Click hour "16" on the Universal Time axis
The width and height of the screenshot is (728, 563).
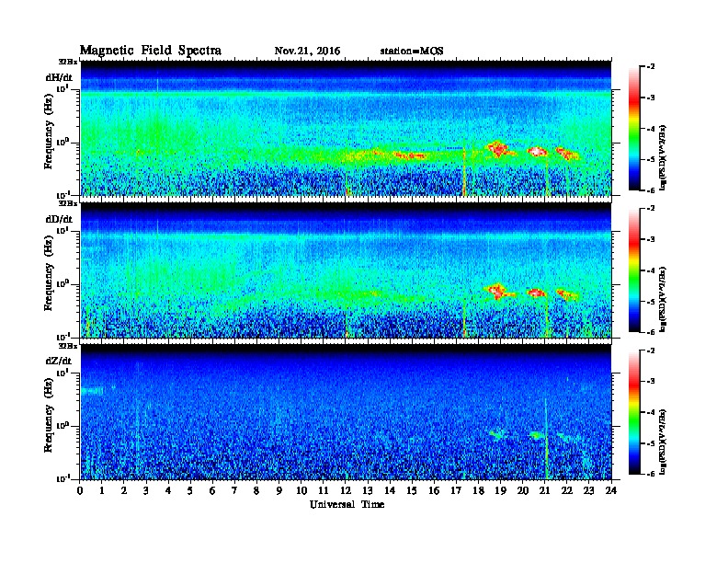coord(434,490)
